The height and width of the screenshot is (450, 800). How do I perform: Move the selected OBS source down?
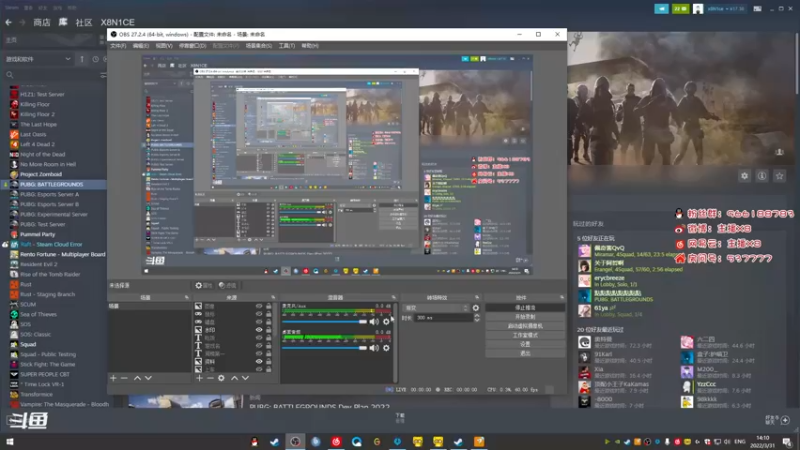click(x=245, y=378)
